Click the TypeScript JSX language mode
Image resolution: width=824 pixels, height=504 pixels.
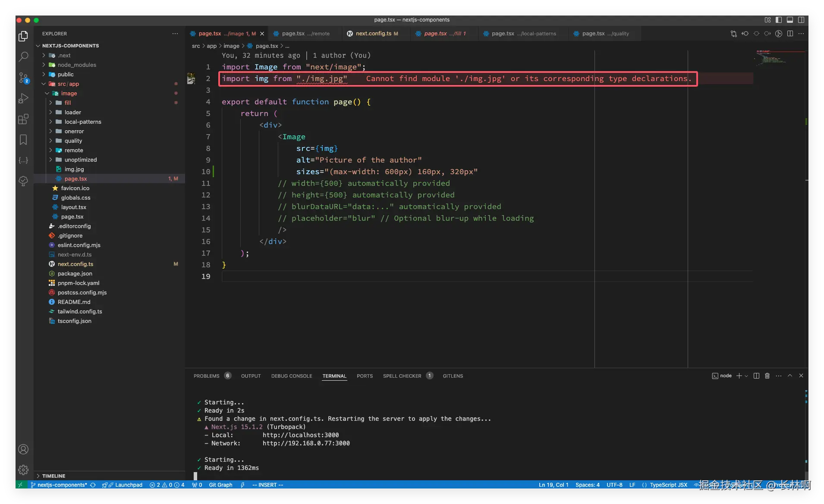tap(668, 485)
